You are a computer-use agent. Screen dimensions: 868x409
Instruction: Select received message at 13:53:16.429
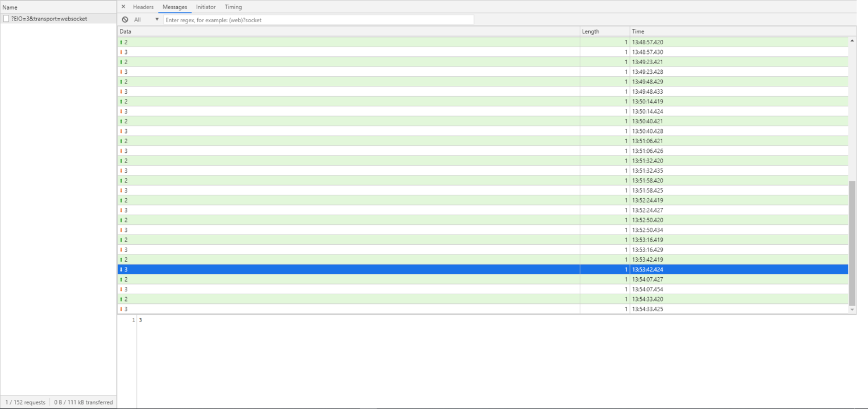[x=483, y=250]
